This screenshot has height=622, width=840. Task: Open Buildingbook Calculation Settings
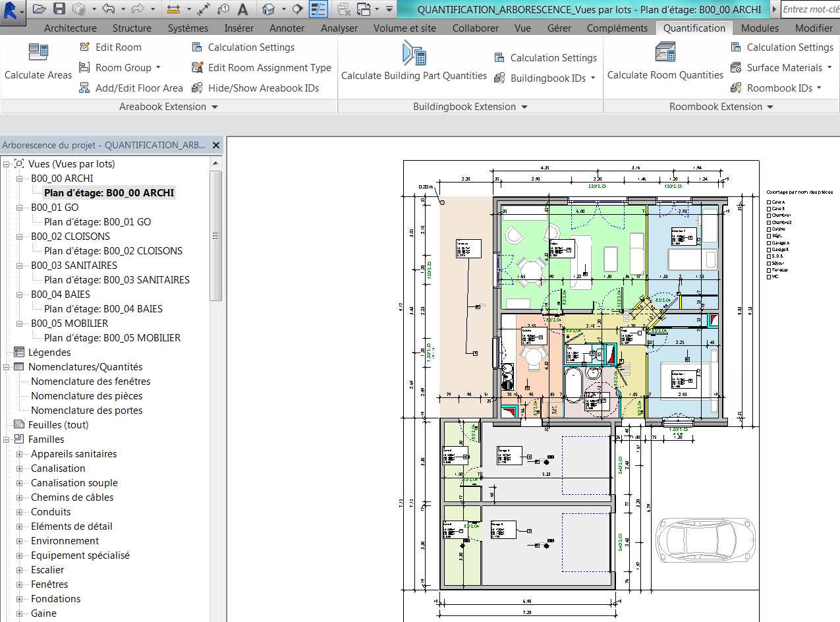pyautogui.click(x=546, y=58)
